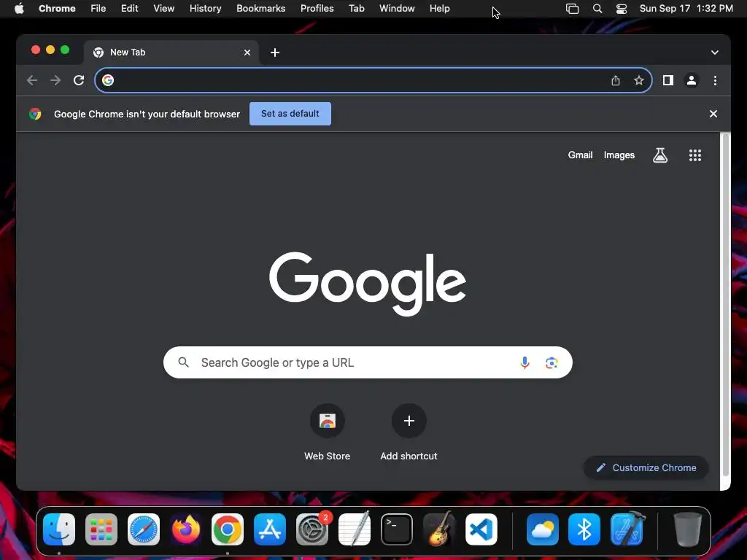Open Search Labs flask icon

click(659, 155)
